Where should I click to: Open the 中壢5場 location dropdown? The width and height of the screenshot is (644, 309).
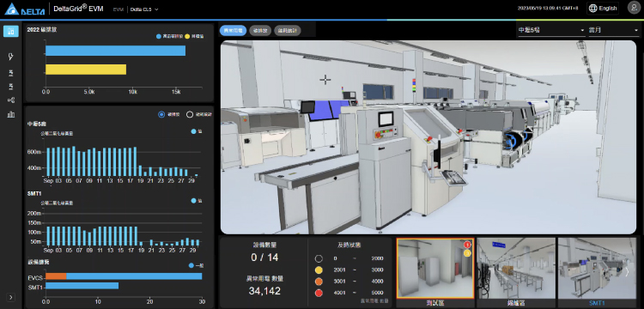tap(551, 30)
